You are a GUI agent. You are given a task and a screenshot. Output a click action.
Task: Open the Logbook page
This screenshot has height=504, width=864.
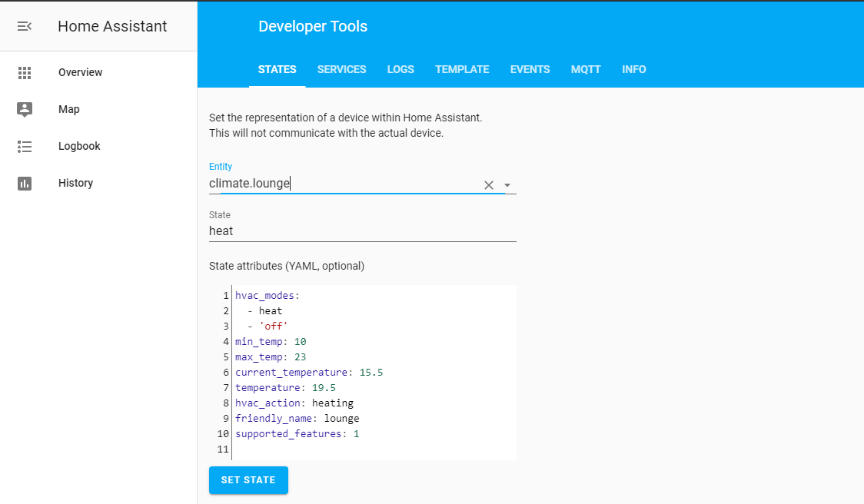pos(79,147)
